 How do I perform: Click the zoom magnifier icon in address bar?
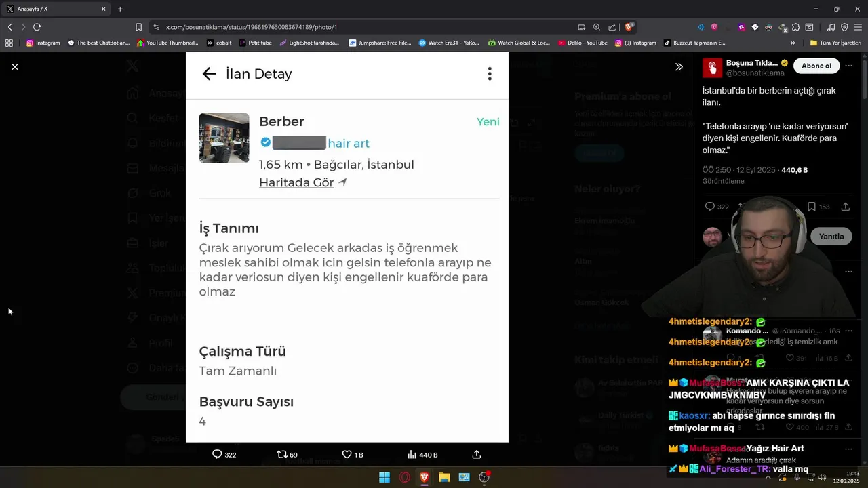pyautogui.click(x=597, y=27)
